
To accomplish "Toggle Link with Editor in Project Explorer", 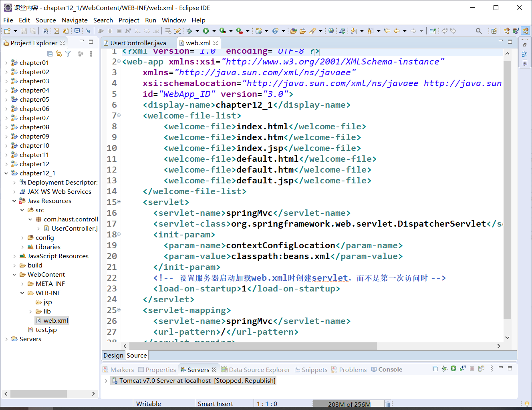I will [x=59, y=54].
